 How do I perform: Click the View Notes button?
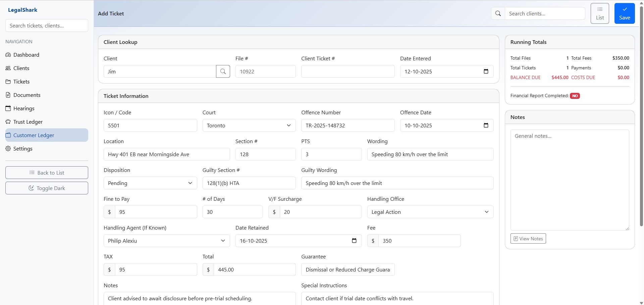point(528,239)
